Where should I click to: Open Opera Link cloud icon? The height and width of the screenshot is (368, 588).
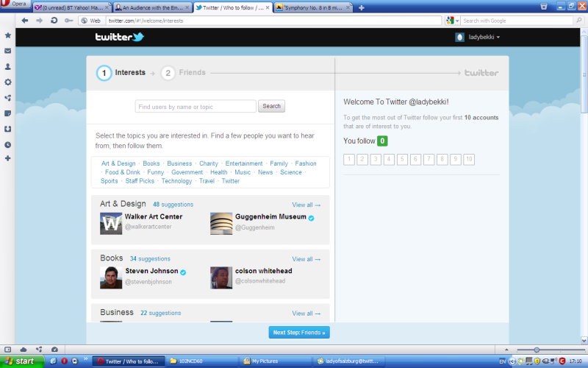pyautogui.click(x=24, y=350)
